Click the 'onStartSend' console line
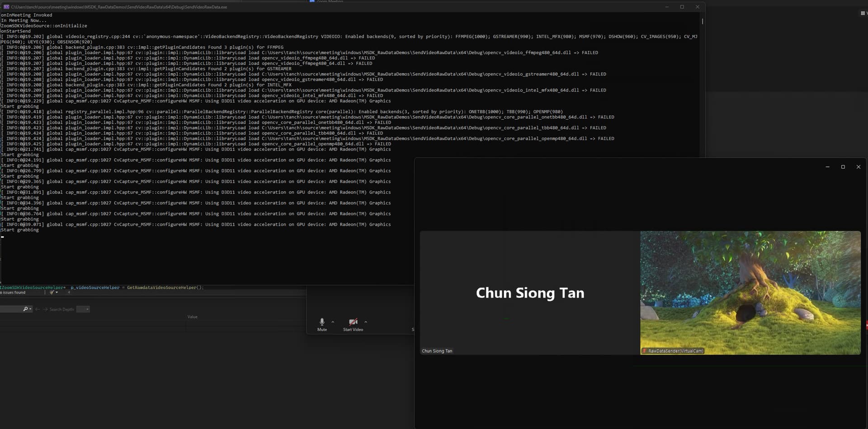This screenshot has width=868, height=429. 16,31
